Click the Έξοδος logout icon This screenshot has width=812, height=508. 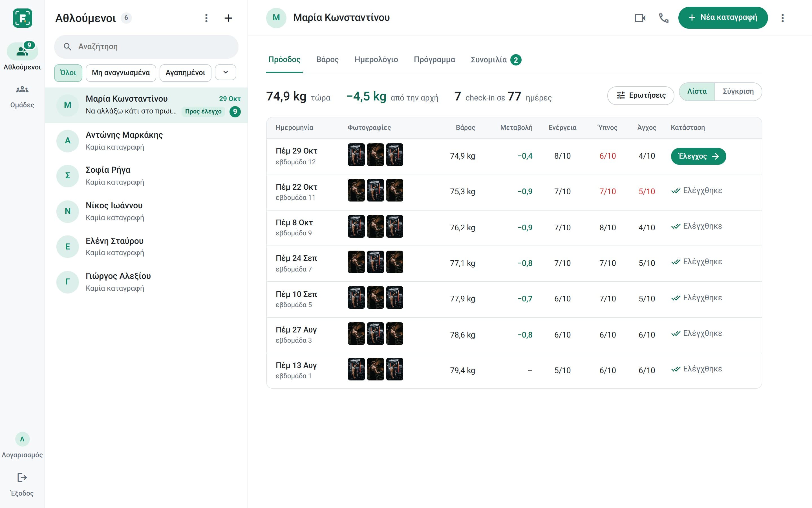pyautogui.click(x=22, y=478)
